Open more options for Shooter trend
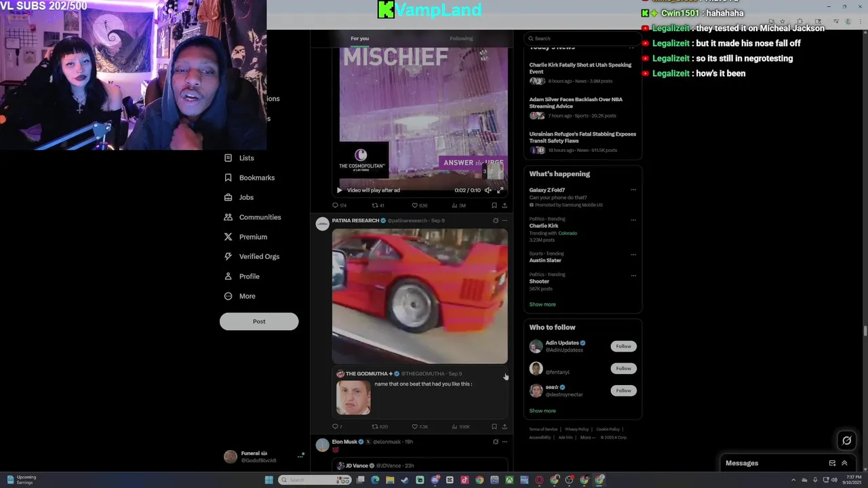This screenshot has height=488, width=868. [x=633, y=275]
